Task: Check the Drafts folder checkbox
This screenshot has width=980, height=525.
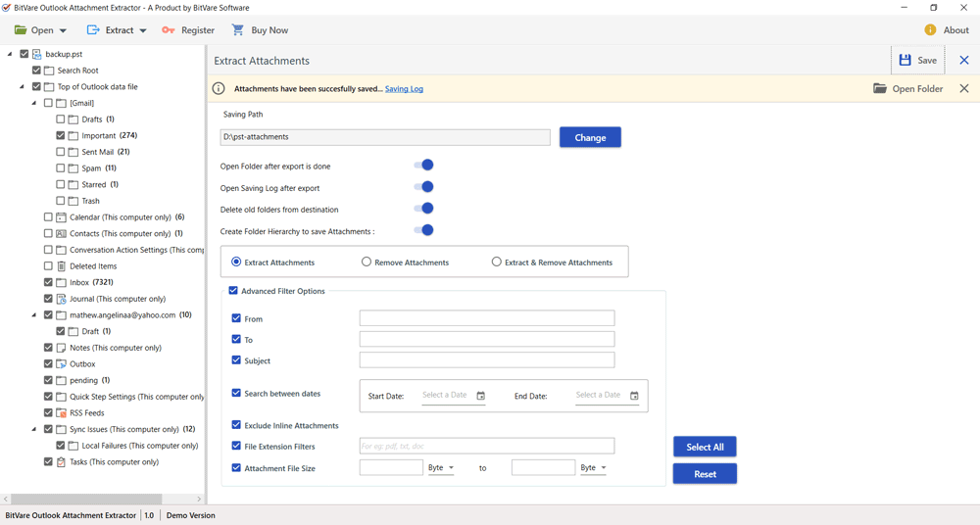Action: (61, 119)
